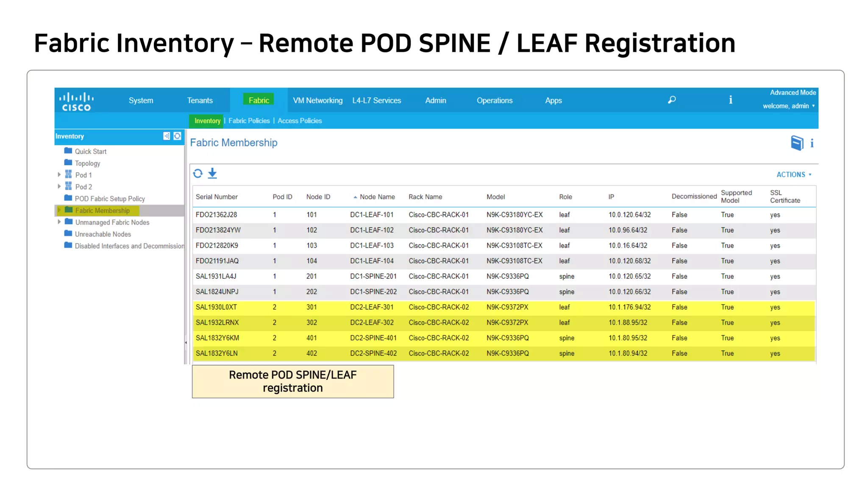Click the info icon beside Fabric Membership title
868x488 pixels.
click(812, 143)
